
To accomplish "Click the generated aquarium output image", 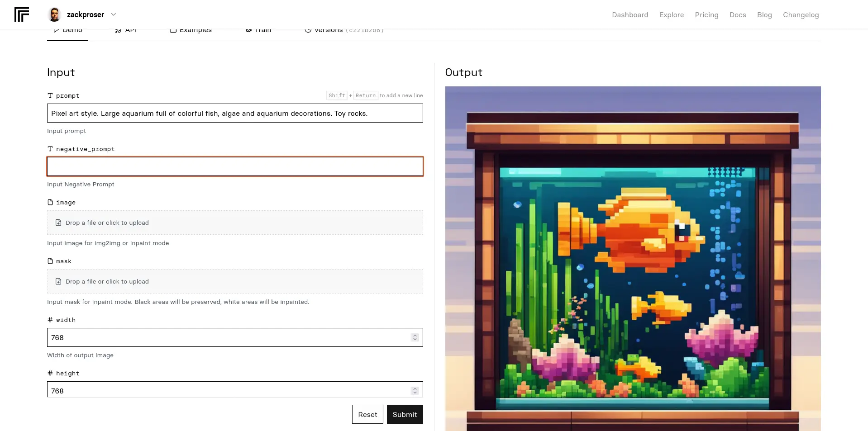I will 633,258.
